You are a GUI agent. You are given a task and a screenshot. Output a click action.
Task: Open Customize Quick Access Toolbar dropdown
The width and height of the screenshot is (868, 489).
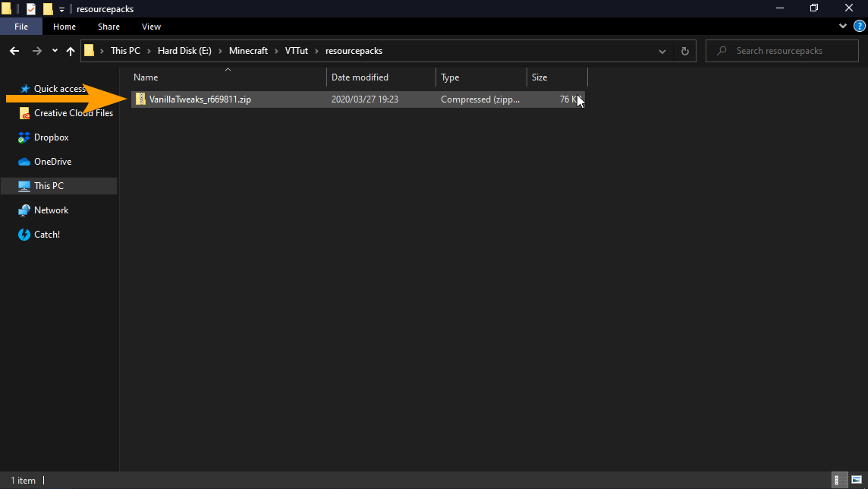click(x=61, y=9)
